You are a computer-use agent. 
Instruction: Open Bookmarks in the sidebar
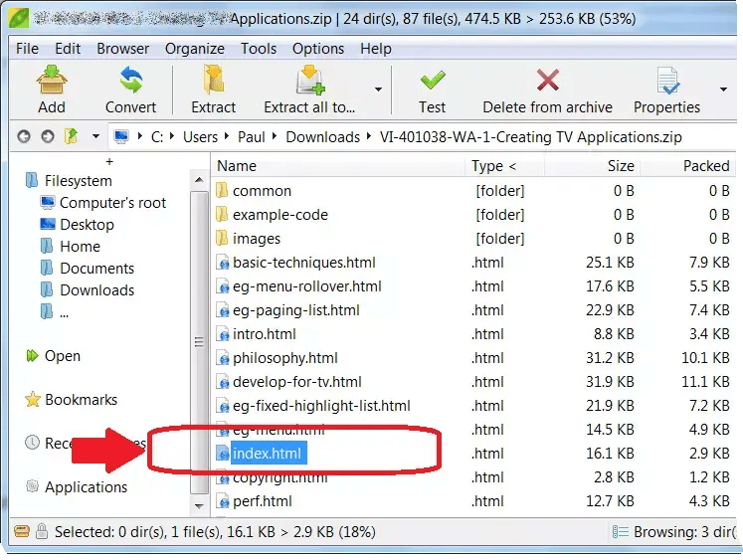[x=81, y=400]
